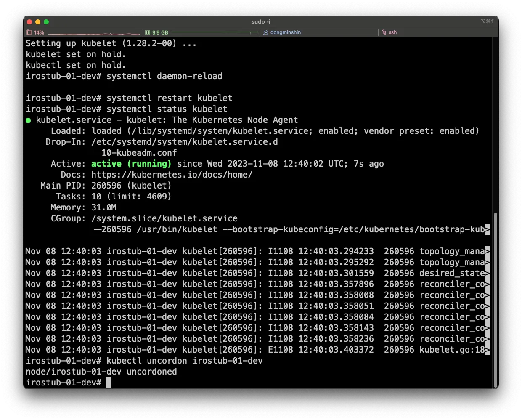The height and width of the screenshot is (420, 522).
Task: Click the CPU usage sparkline graph
Action: pyautogui.click(x=94, y=33)
